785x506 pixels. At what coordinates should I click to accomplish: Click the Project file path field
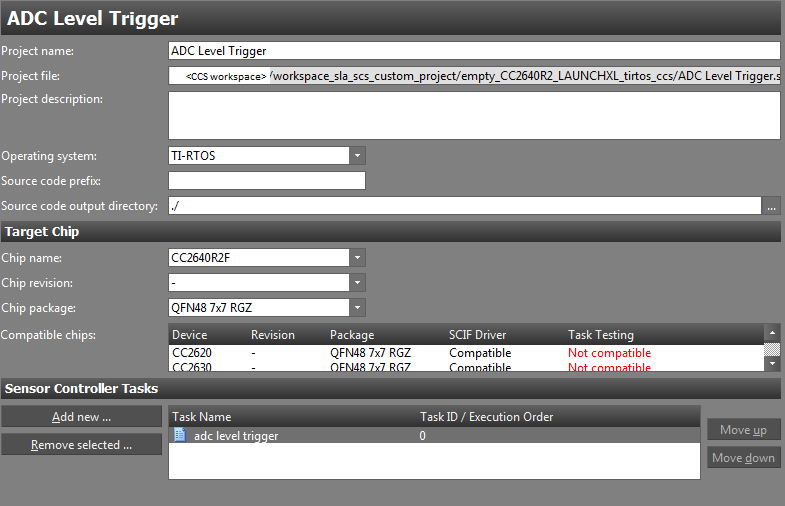click(x=473, y=76)
